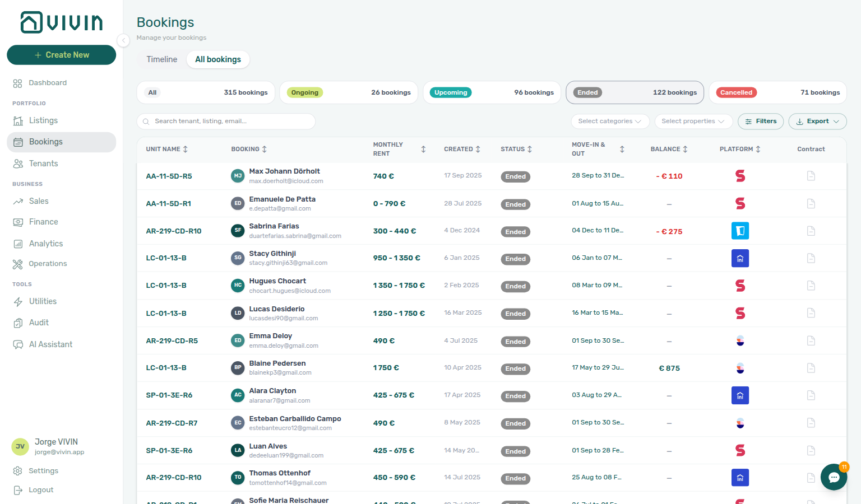The width and height of the screenshot is (861, 504).
Task: Filter by Cancelled bookings
Action: point(777,92)
